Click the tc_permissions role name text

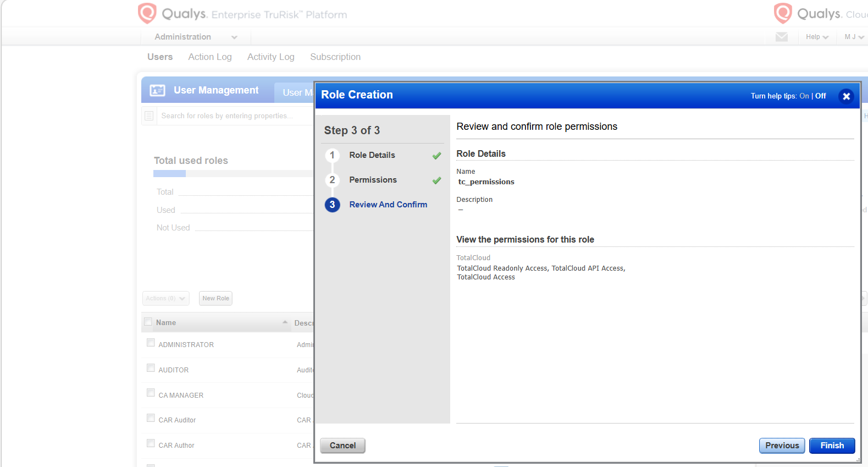(x=486, y=182)
